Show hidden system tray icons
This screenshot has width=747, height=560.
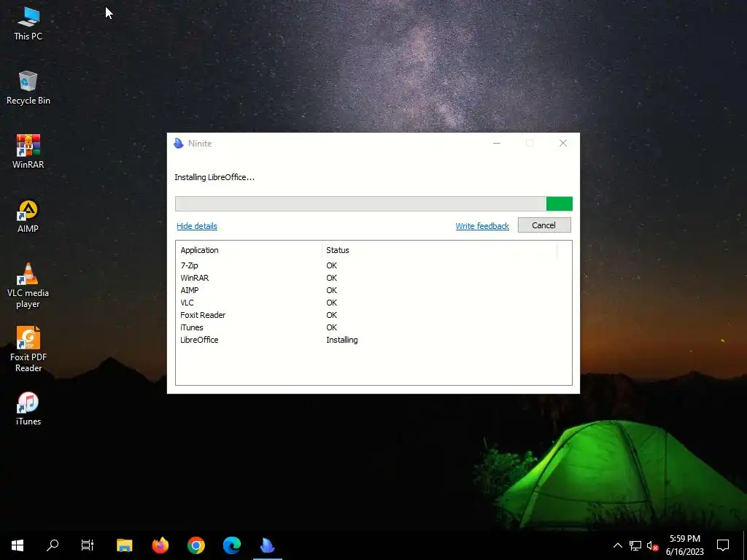coord(617,545)
